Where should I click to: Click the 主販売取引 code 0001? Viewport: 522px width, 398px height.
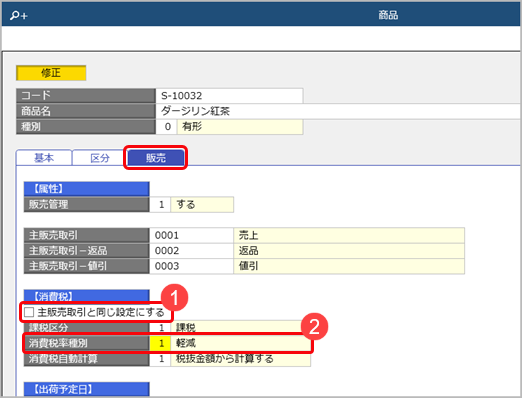(192, 235)
